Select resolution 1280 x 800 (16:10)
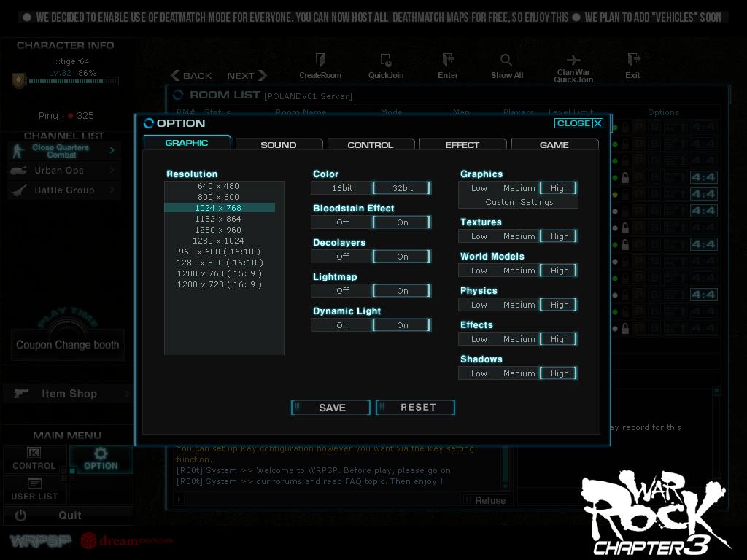The width and height of the screenshot is (747, 560). (x=219, y=262)
